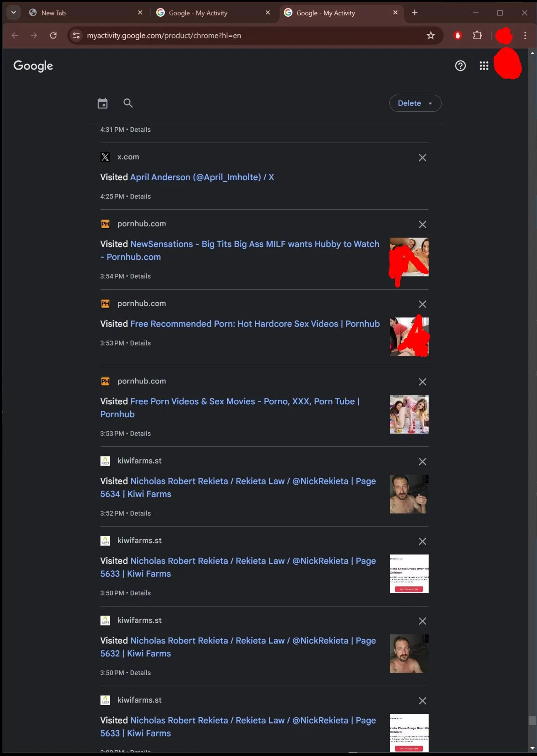Image resolution: width=537 pixels, height=756 pixels.
Task: Click the scrollbar down arrow
Action: 532,748
